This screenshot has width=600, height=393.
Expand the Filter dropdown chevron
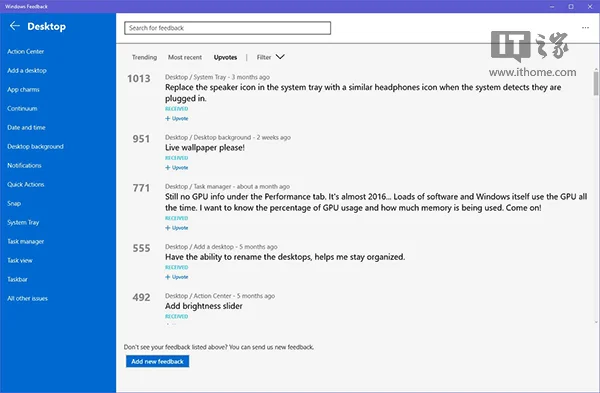(x=280, y=57)
